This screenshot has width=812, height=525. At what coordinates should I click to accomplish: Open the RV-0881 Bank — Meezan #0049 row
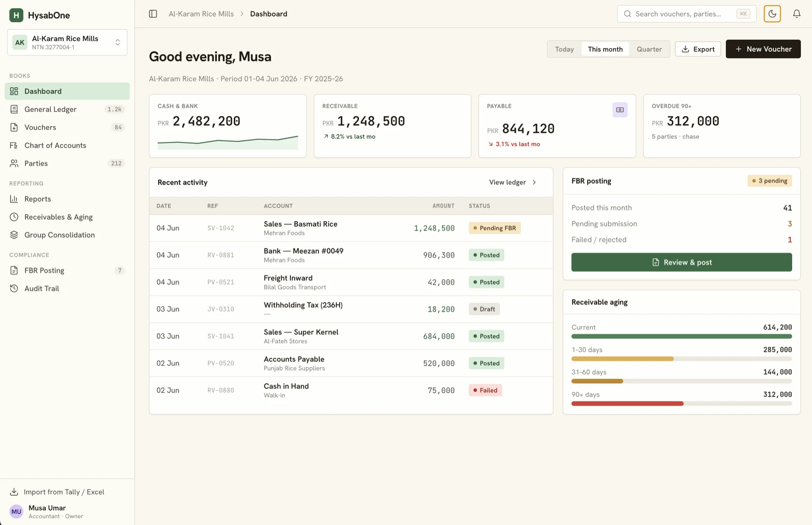tap(351, 255)
